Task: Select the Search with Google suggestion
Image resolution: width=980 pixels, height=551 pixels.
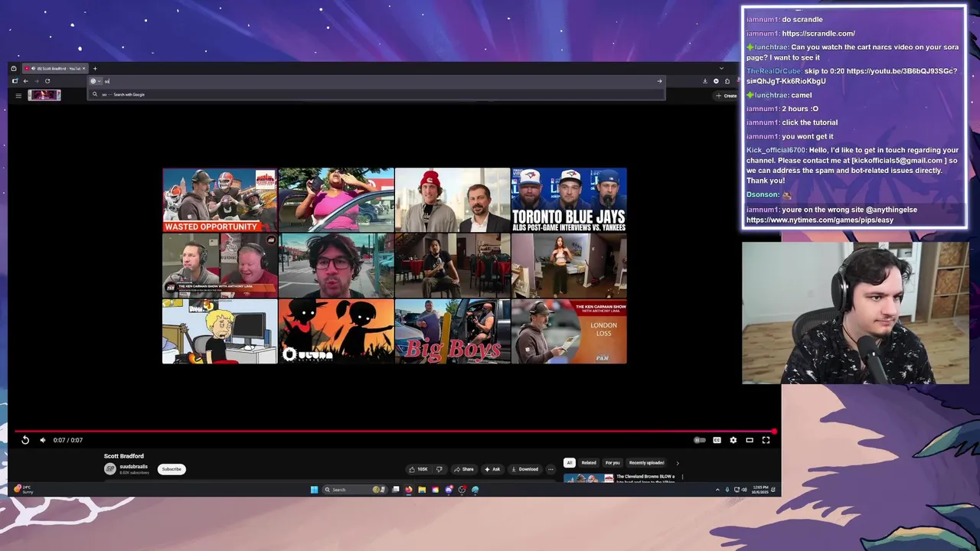Action: (x=377, y=95)
